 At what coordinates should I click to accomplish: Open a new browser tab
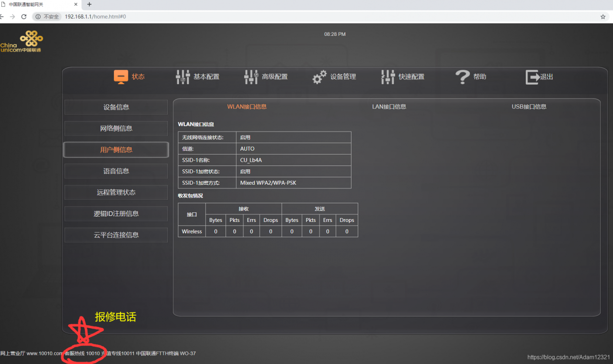click(89, 4)
